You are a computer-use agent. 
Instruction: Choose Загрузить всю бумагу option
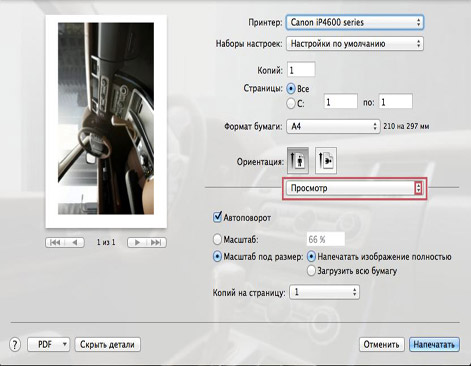(311, 270)
